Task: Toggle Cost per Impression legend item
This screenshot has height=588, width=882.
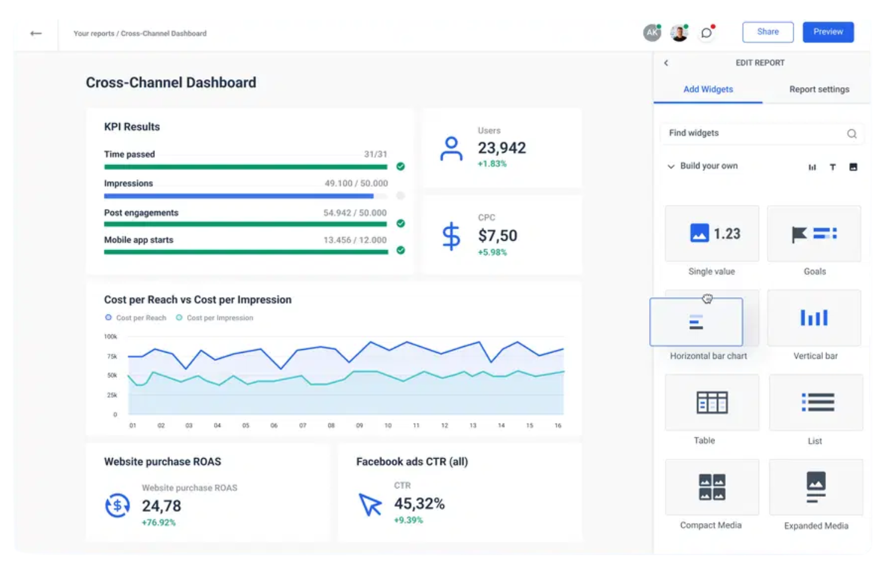Action: click(215, 318)
